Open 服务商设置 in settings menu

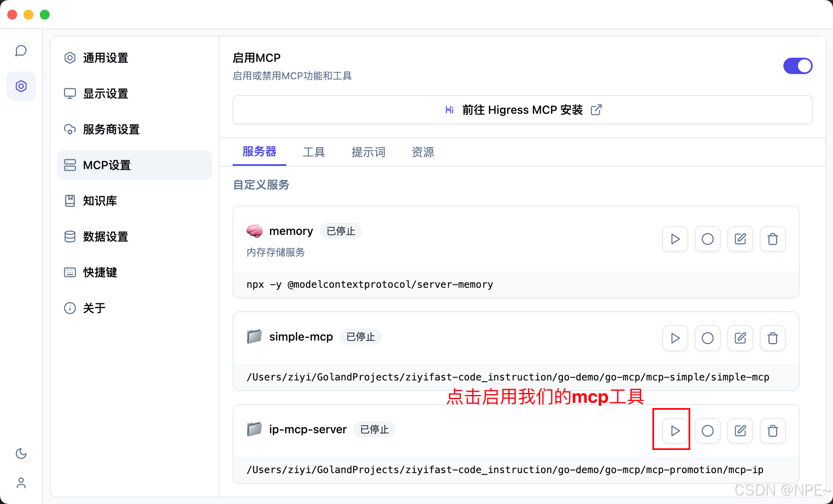pyautogui.click(x=111, y=129)
